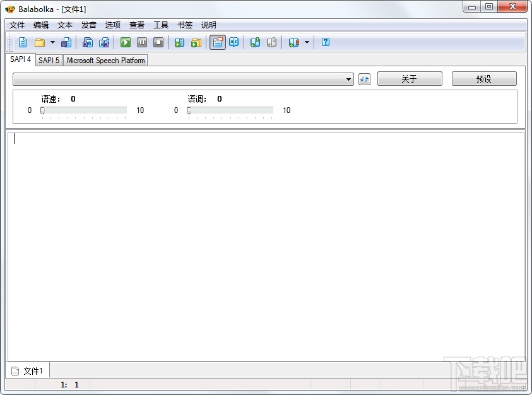Click the 关于 button
Viewport: 532px width, 395px height.
pyautogui.click(x=410, y=79)
